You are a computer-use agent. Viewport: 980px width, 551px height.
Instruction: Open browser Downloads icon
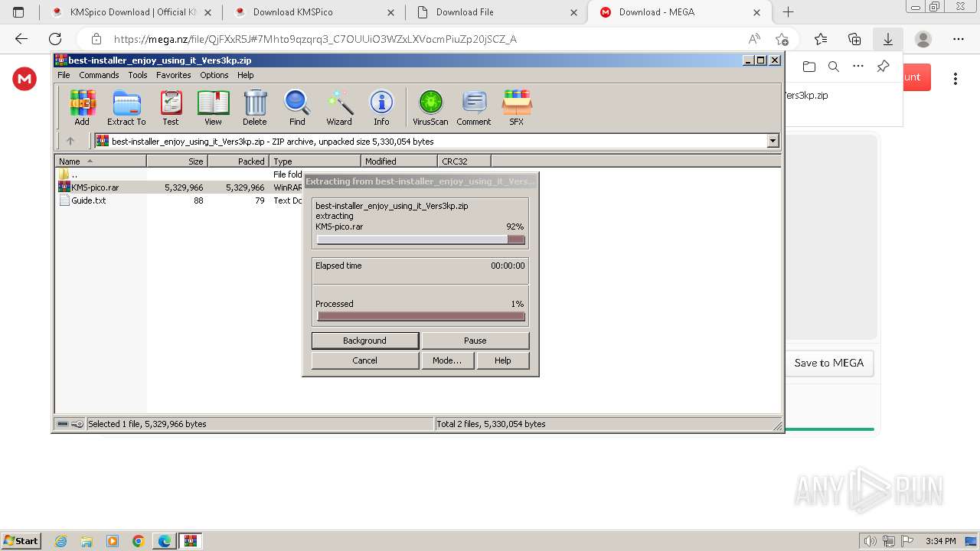888,39
